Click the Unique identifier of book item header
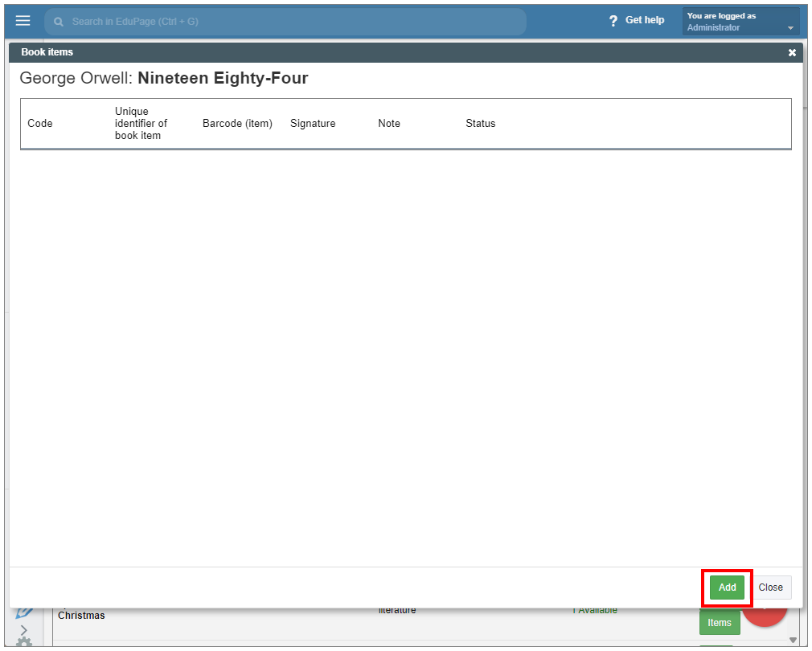Screen dimensions: 812x651 pos(141,124)
